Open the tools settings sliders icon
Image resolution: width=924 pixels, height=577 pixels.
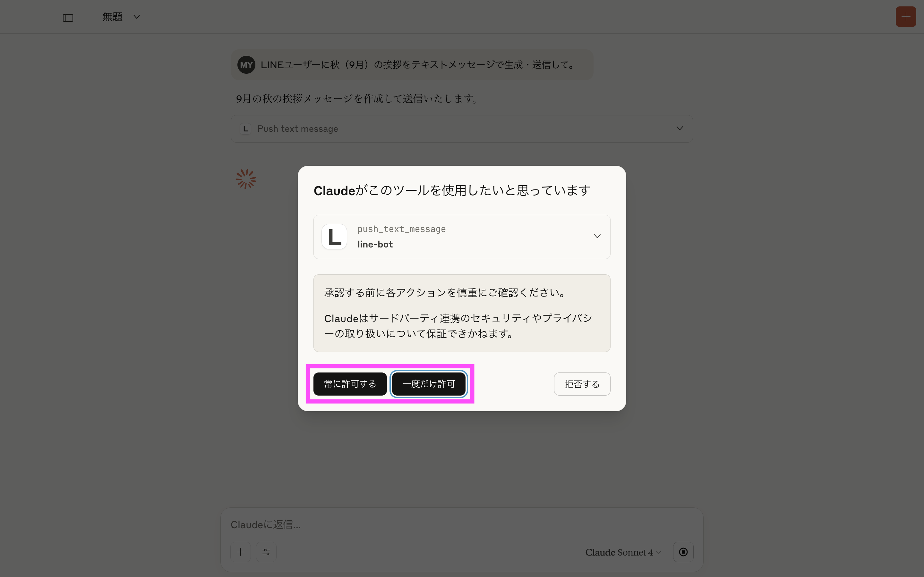point(266,552)
